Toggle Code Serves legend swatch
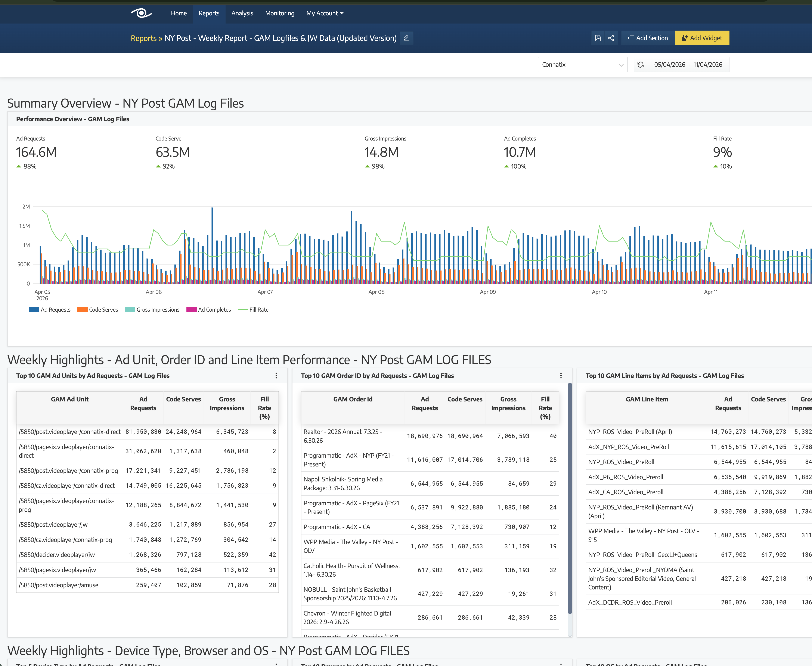Image resolution: width=812 pixels, height=666 pixels. pyautogui.click(x=83, y=310)
